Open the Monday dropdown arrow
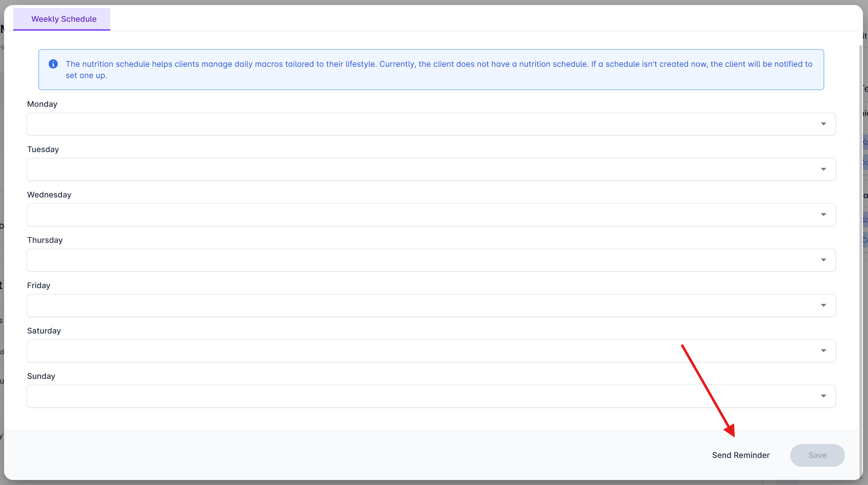The height and width of the screenshot is (485, 868). pos(823,124)
